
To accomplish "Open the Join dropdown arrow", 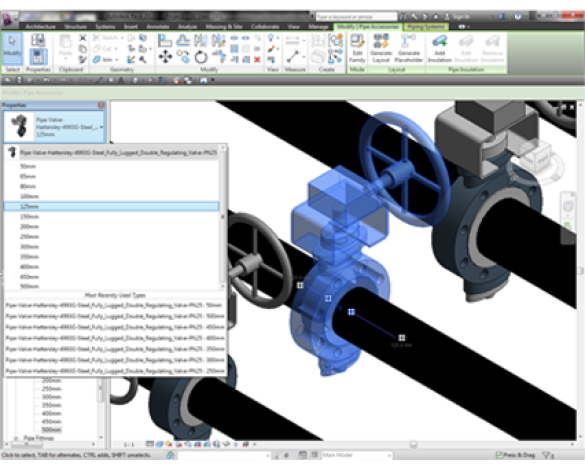I will coord(116,60).
